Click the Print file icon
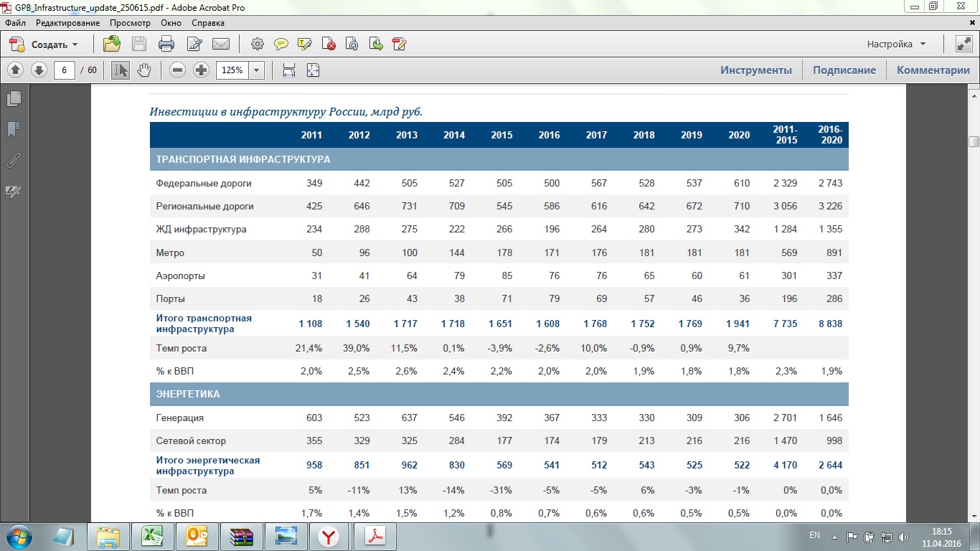Screen dimensions: 980x551 (166, 44)
